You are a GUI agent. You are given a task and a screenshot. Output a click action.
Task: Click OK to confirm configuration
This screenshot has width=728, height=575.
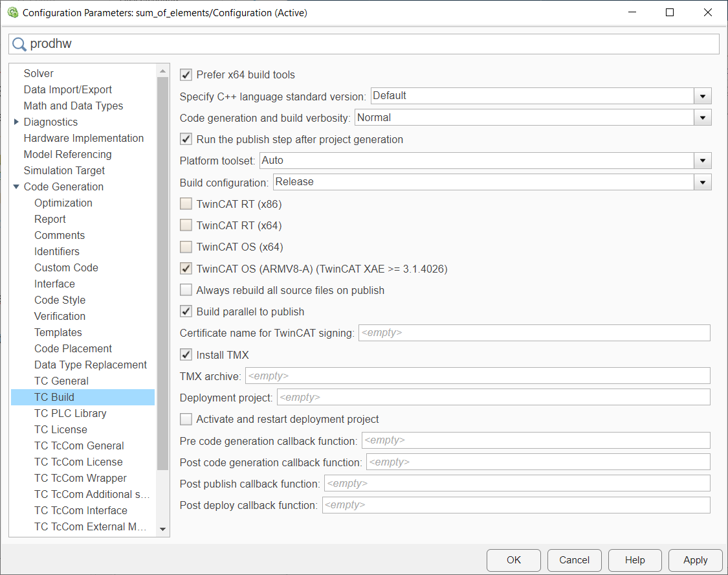[514, 560]
